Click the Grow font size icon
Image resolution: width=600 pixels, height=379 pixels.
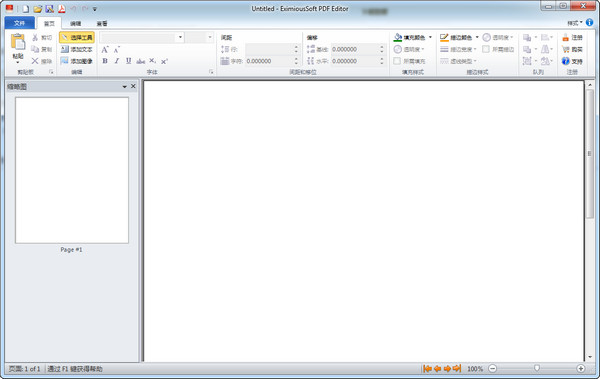105,50
